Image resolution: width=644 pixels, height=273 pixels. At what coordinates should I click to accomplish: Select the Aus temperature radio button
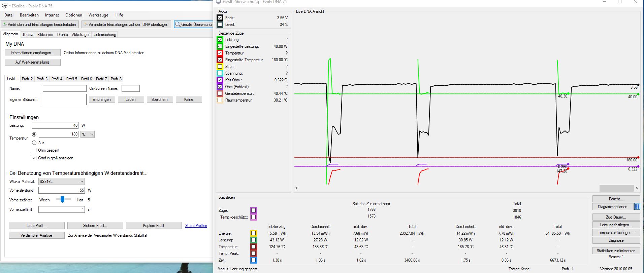point(34,143)
